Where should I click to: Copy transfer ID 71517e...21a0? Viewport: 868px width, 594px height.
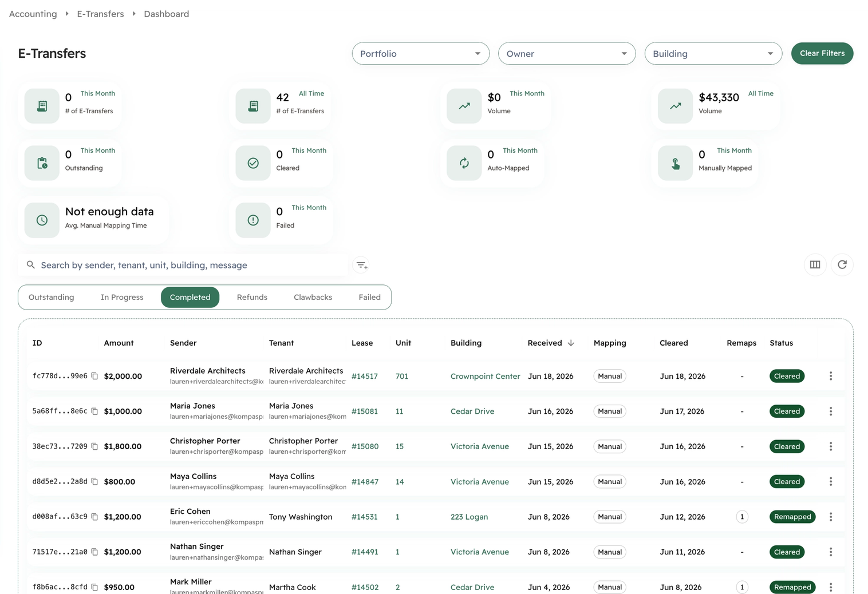click(94, 552)
